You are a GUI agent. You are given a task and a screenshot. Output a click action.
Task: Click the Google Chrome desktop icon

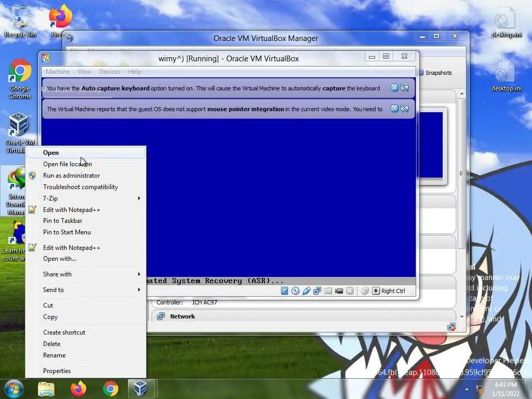point(20,79)
